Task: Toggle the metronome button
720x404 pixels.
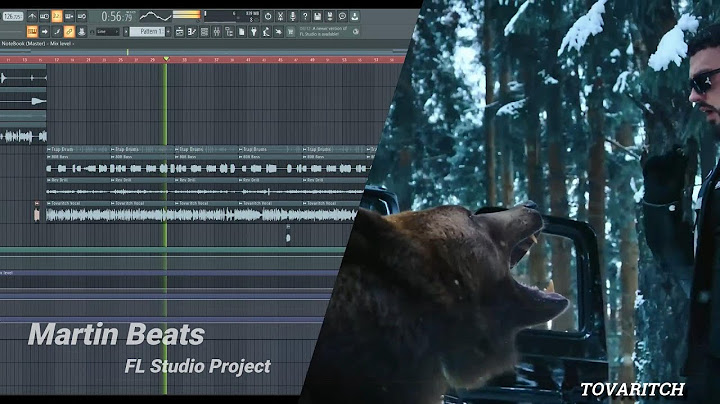Action: 32,17
